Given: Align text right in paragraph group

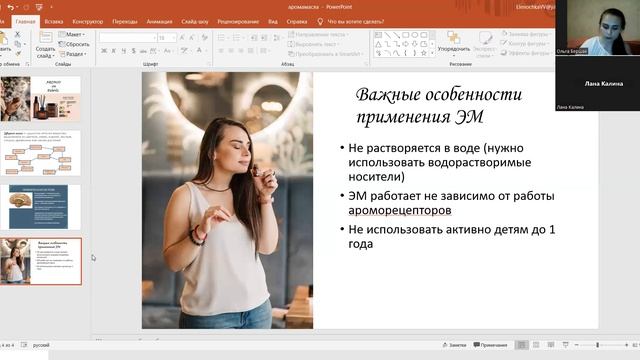Looking at the screenshot, I should 241,51.
